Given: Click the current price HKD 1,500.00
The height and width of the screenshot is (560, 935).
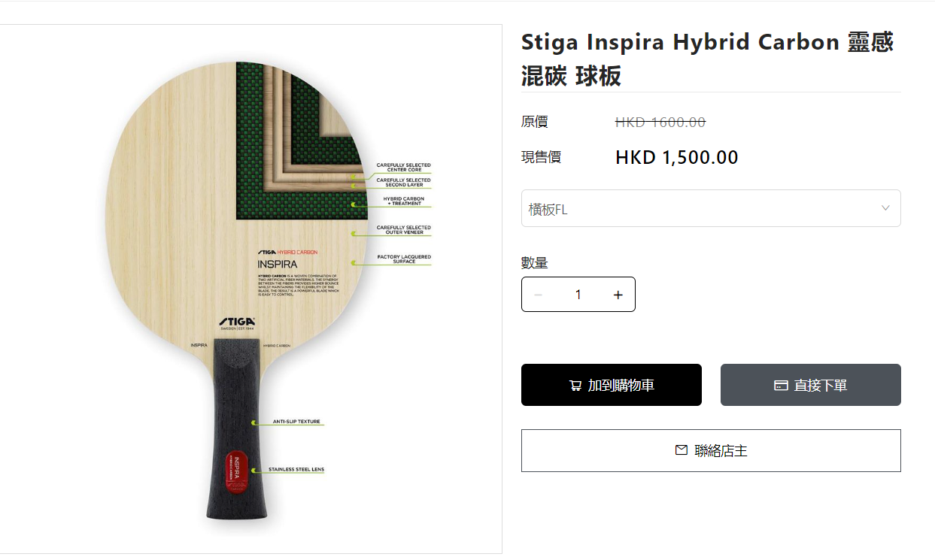Looking at the screenshot, I should pyautogui.click(x=677, y=157).
